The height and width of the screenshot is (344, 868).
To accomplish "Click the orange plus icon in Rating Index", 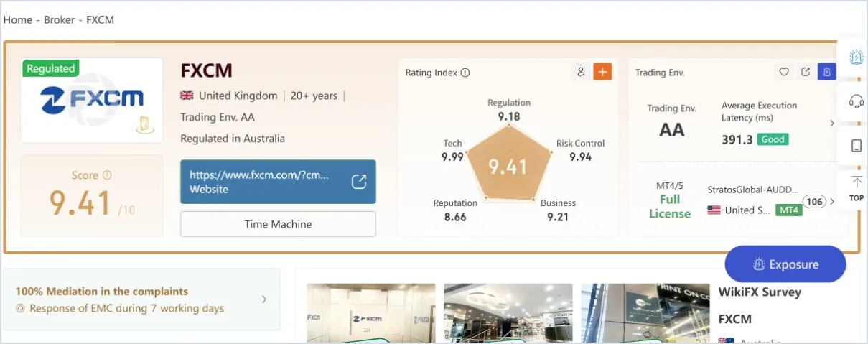I will pos(602,72).
